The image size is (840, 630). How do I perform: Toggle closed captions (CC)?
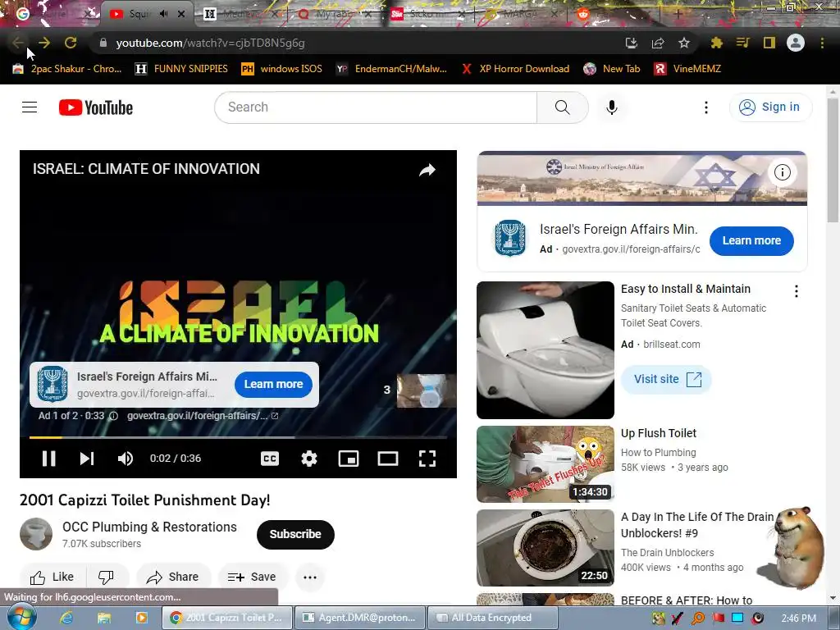(269, 459)
